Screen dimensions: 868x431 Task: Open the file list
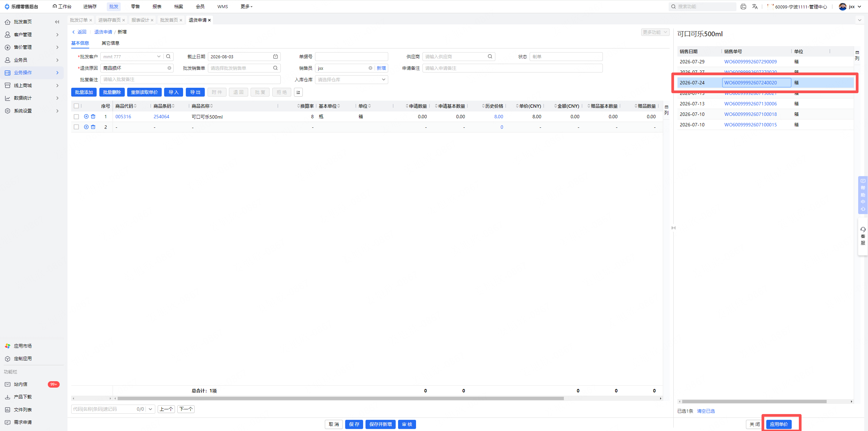[x=23, y=410]
